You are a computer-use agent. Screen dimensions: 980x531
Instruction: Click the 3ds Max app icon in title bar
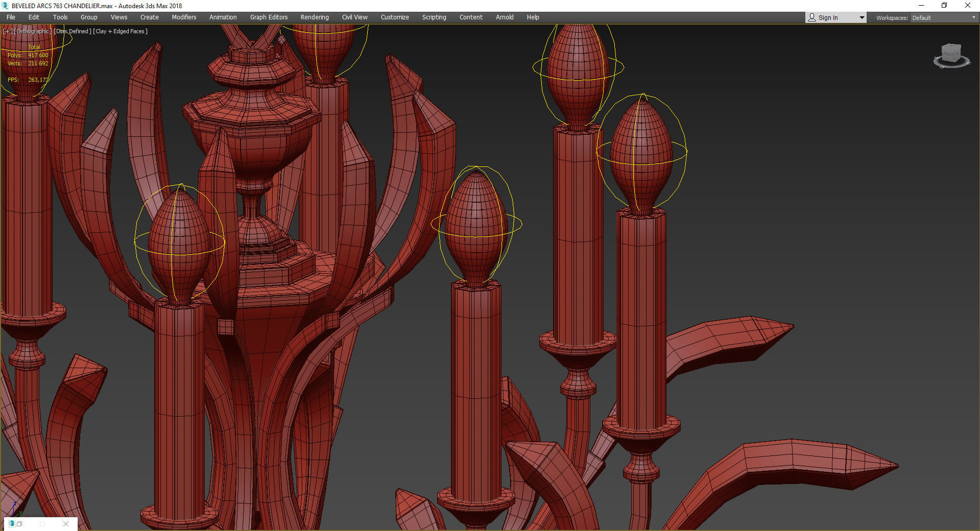(5, 6)
